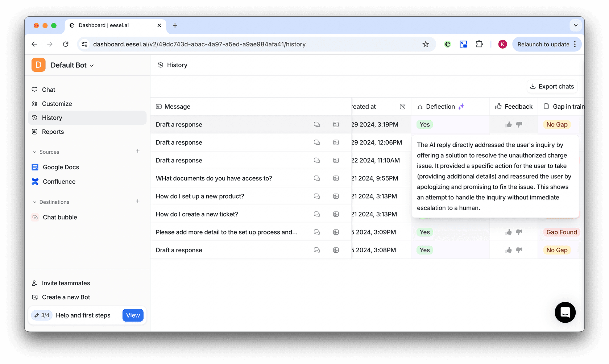Open details icon for 'WHat documents' message row
Viewport: 609px width, 364px height.
[x=336, y=178]
